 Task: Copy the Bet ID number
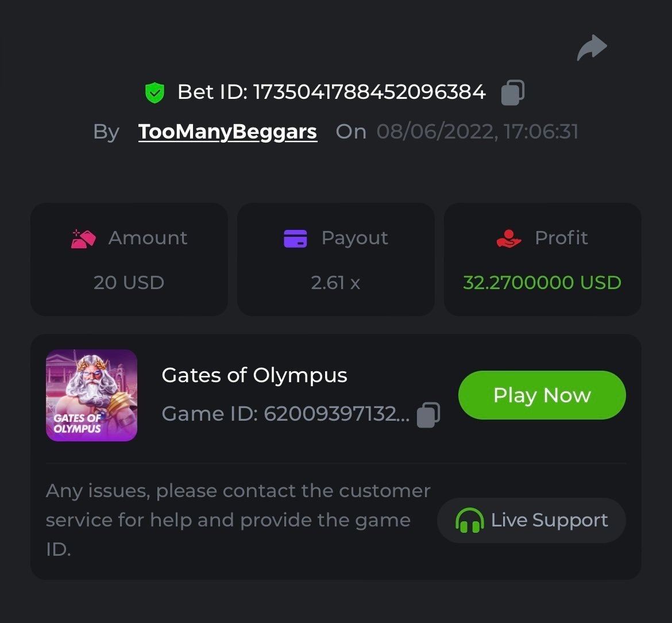tap(512, 93)
